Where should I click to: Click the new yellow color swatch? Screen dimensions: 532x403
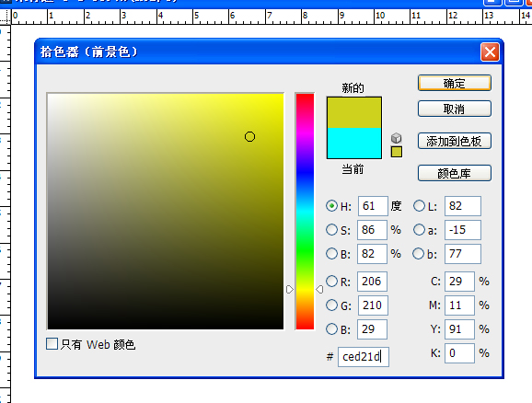click(x=354, y=112)
